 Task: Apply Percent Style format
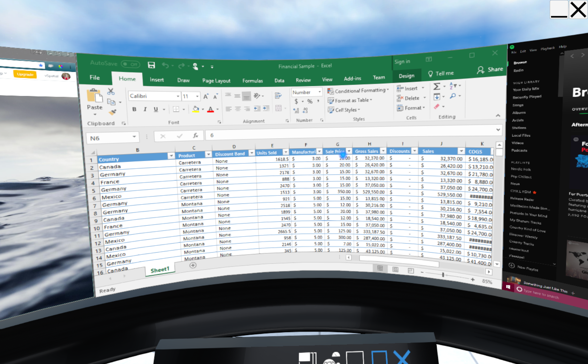point(310,101)
